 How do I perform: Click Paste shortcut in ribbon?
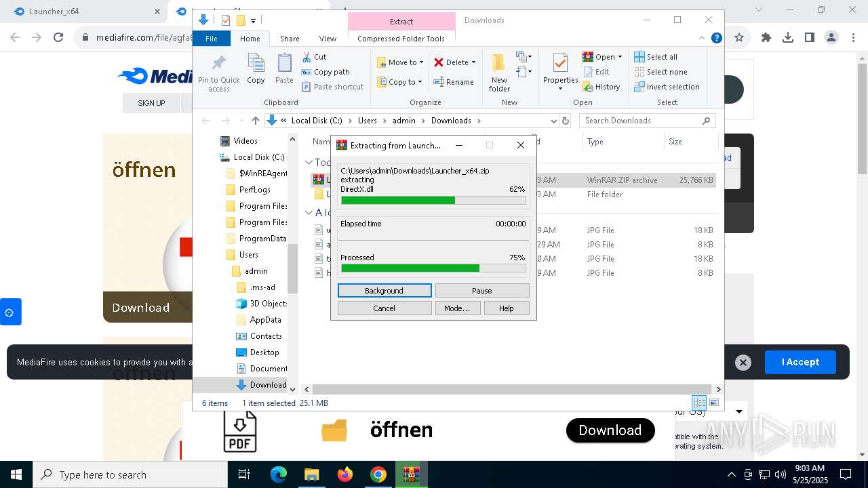pos(333,87)
